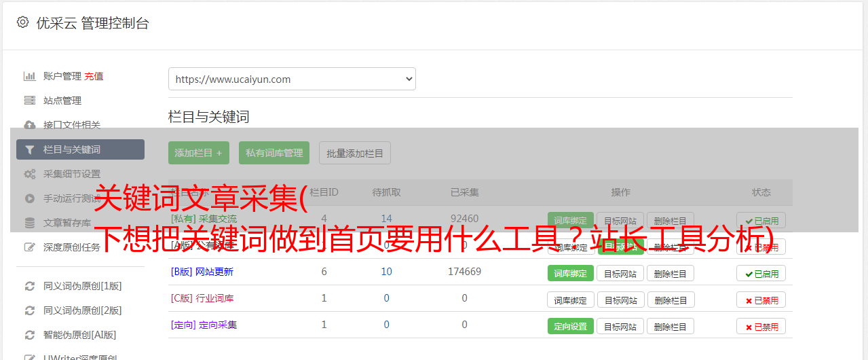The width and height of the screenshot is (868, 360).
Task: Click the refresh icon beside 同义词伪原创[2版]
Action: pos(29,310)
